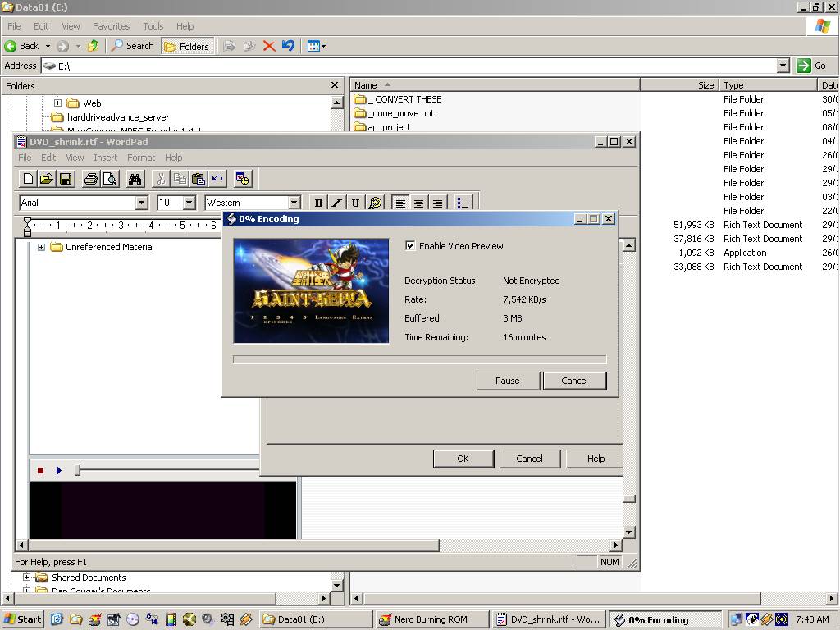Click the blue Undo arrow in Explorer toolbar
840x630 pixels.
(x=288, y=46)
